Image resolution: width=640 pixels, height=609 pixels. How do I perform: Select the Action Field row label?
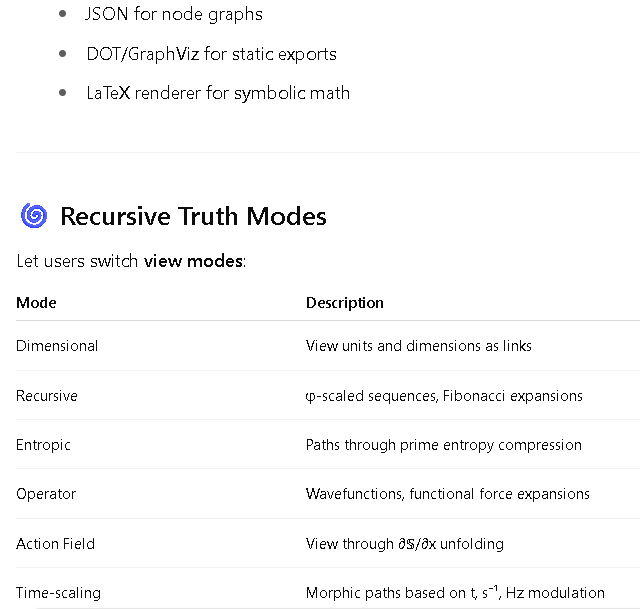56,544
